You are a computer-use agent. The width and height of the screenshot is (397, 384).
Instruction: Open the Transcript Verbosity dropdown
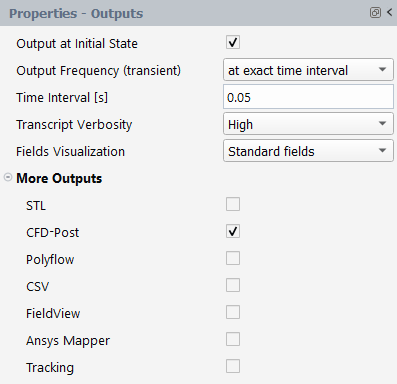308,124
